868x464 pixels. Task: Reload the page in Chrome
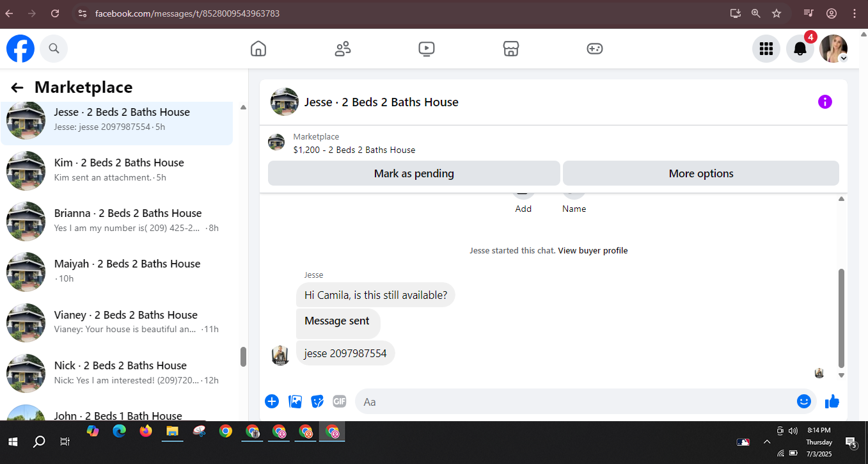tap(55, 13)
